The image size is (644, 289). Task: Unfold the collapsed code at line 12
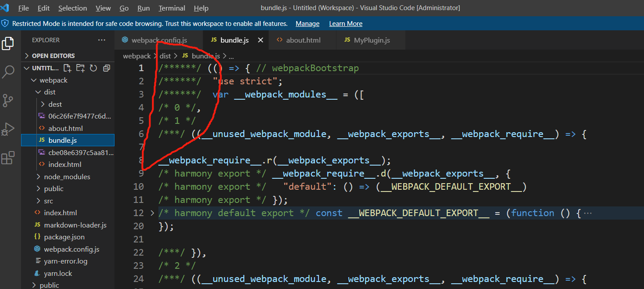click(152, 213)
